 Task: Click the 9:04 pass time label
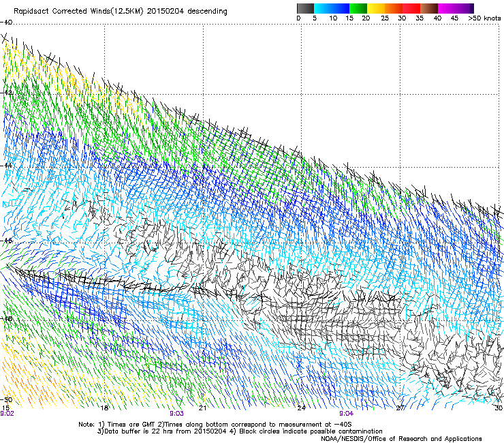coord(346,414)
